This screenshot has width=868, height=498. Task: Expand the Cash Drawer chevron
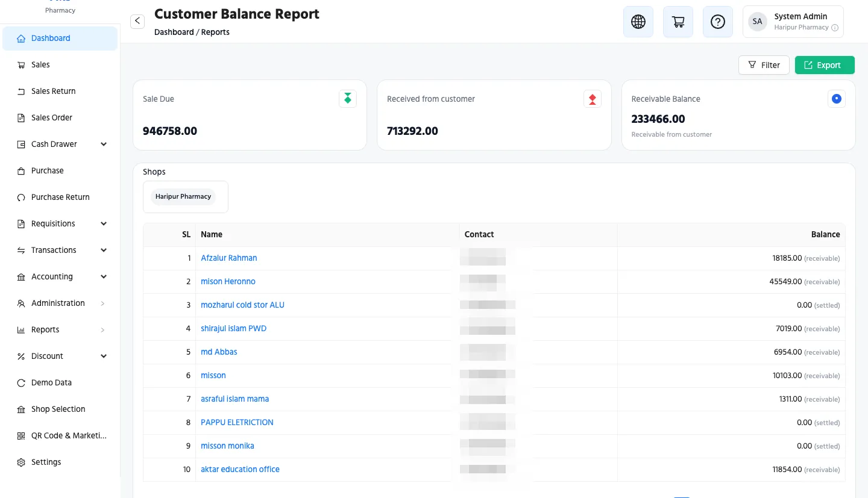click(104, 145)
